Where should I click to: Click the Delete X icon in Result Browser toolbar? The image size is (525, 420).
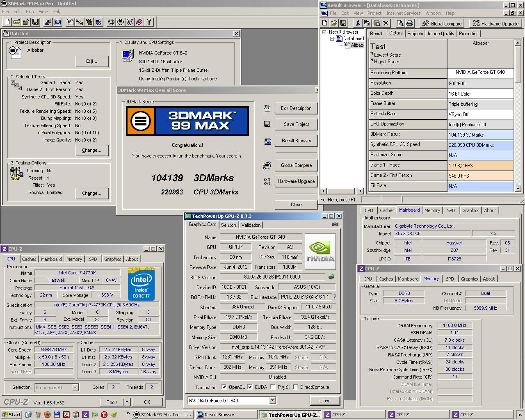point(386,23)
